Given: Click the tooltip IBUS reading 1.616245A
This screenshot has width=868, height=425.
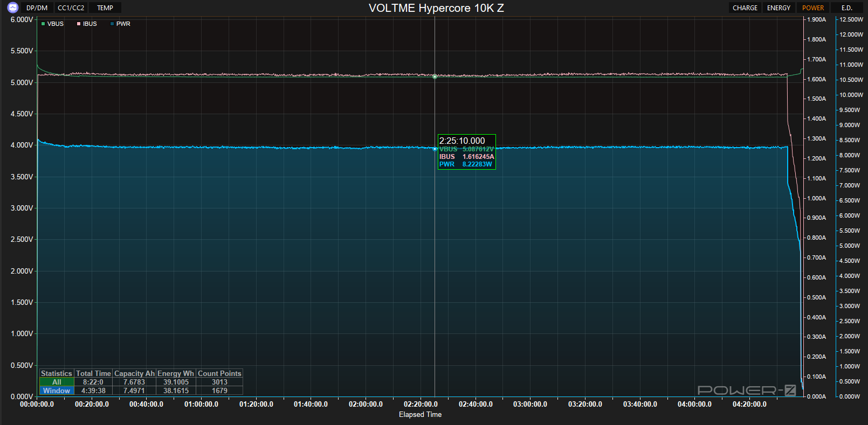Looking at the screenshot, I should (x=478, y=157).
